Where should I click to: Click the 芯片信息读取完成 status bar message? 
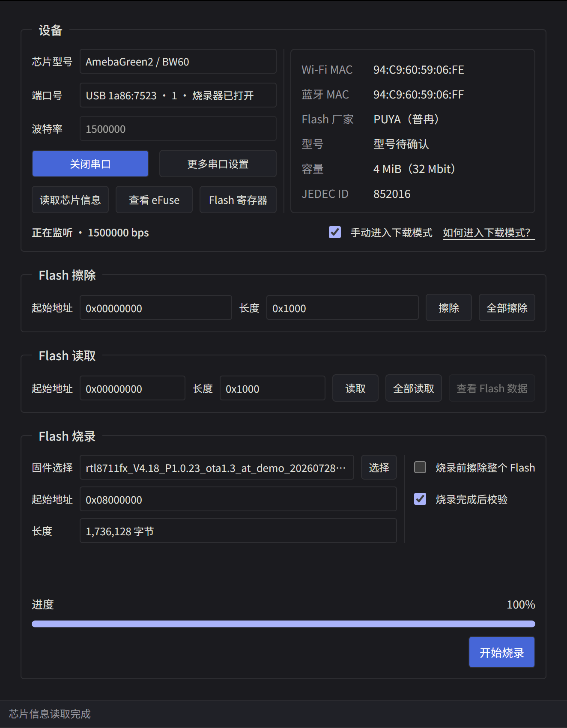point(50,714)
